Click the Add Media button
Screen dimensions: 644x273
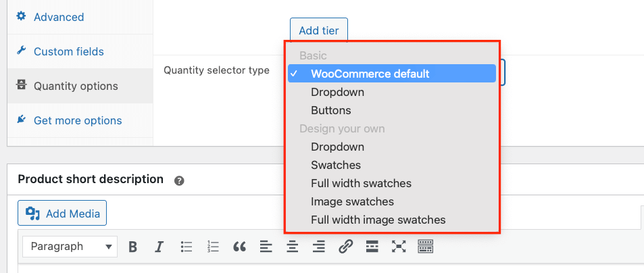(x=62, y=213)
